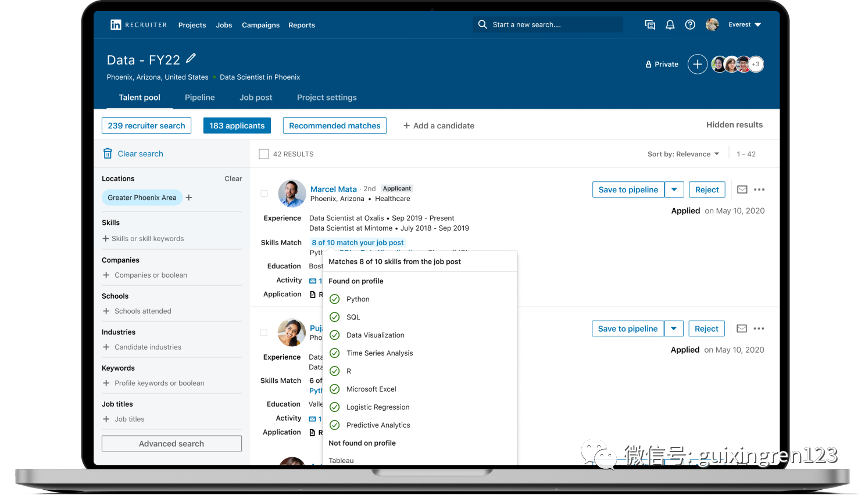Click the trash icon beside Clear search
The width and height of the screenshot is (866, 495).
click(108, 154)
